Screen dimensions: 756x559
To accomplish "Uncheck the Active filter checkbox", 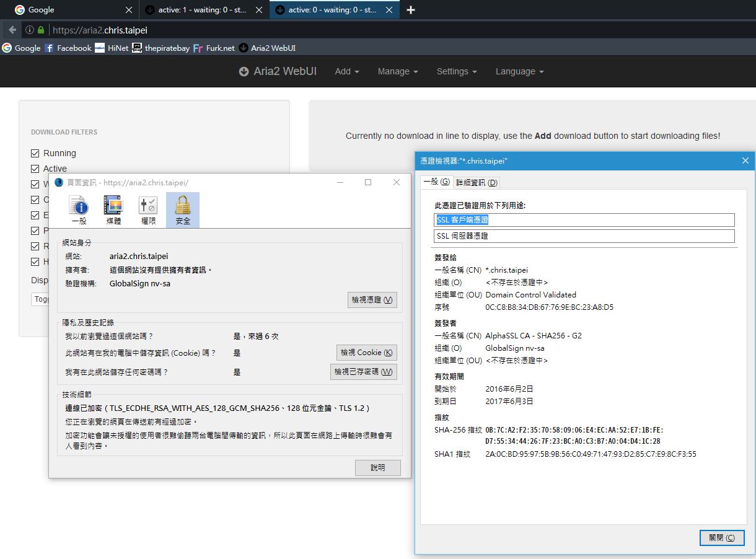I will pyautogui.click(x=35, y=169).
